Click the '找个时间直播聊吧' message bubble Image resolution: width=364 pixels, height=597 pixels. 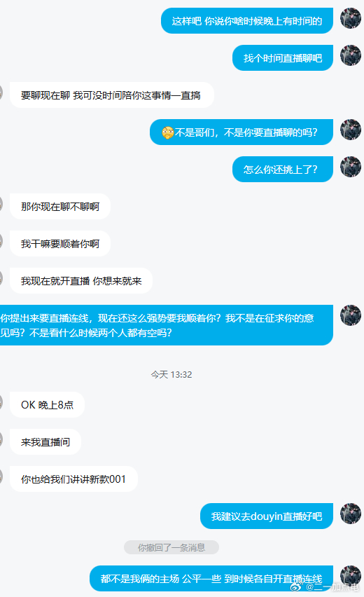click(x=283, y=58)
